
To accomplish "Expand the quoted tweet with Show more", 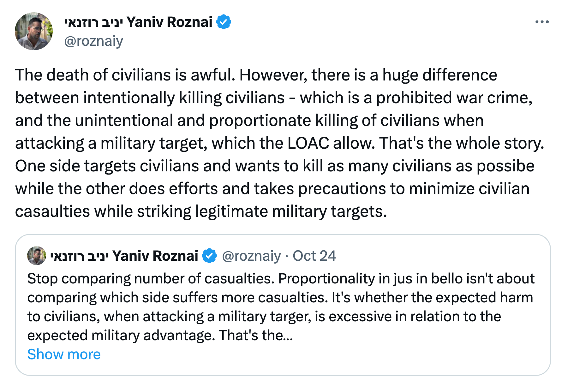I will pyautogui.click(x=64, y=354).
